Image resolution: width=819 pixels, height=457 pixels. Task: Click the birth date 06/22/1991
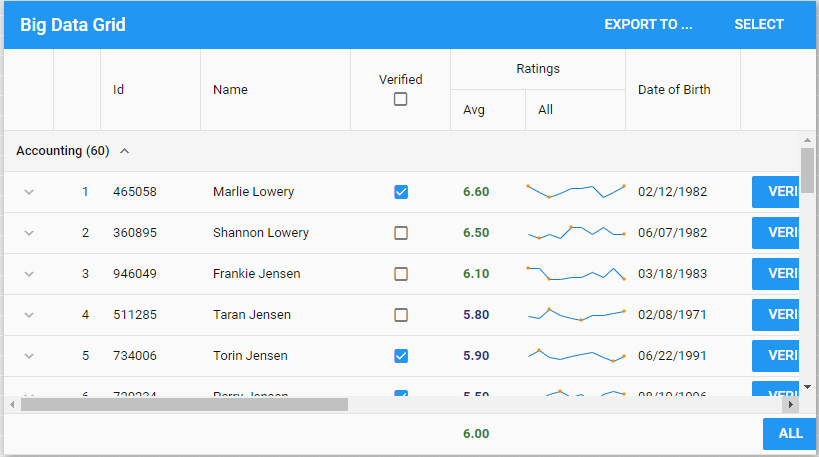click(672, 356)
